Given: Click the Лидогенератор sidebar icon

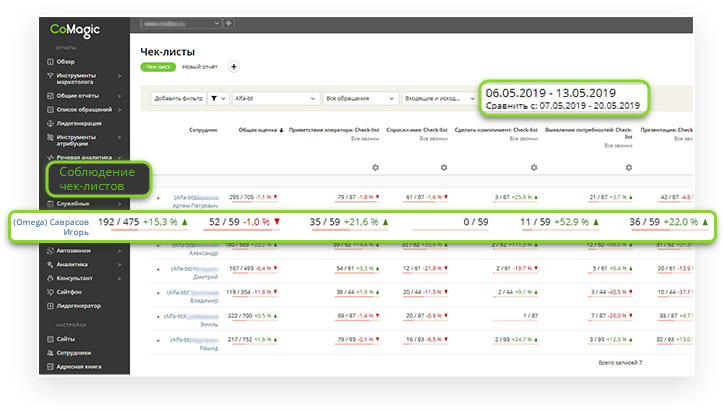Looking at the screenshot, I should 50,306.
